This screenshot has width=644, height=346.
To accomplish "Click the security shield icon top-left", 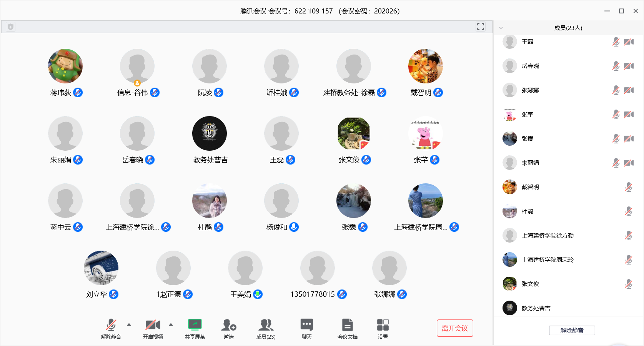I will pos(10,27).
